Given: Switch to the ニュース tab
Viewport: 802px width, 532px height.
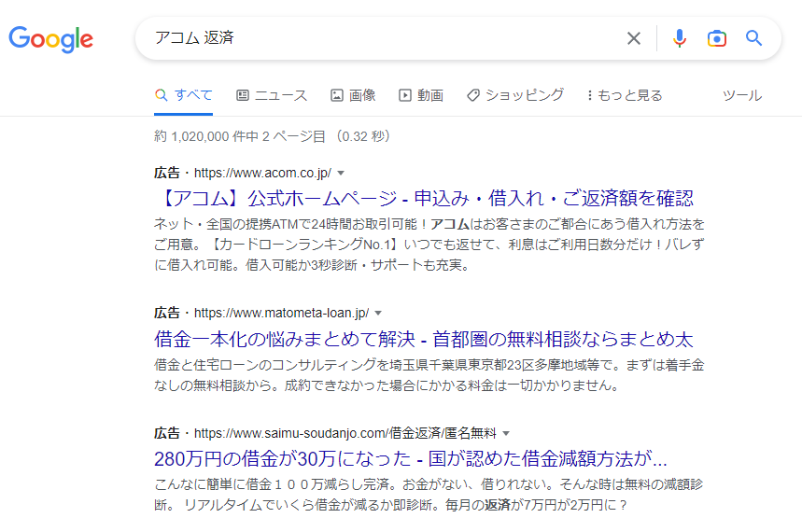Looking at the screenshot, I should tap(272, 95).
